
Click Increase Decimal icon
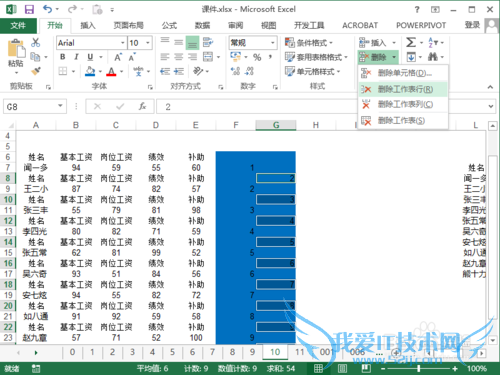pos(236,71)
